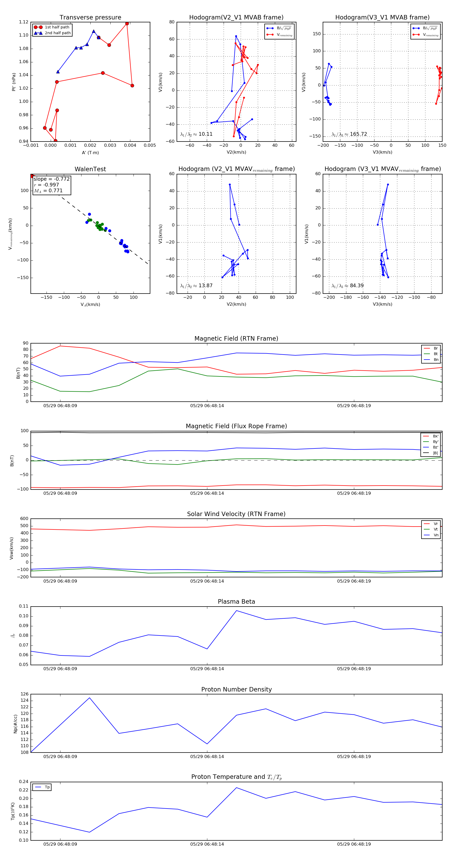Click the "Hodogram(V2_V1 MVAB frame)" title

pos(236,18)
